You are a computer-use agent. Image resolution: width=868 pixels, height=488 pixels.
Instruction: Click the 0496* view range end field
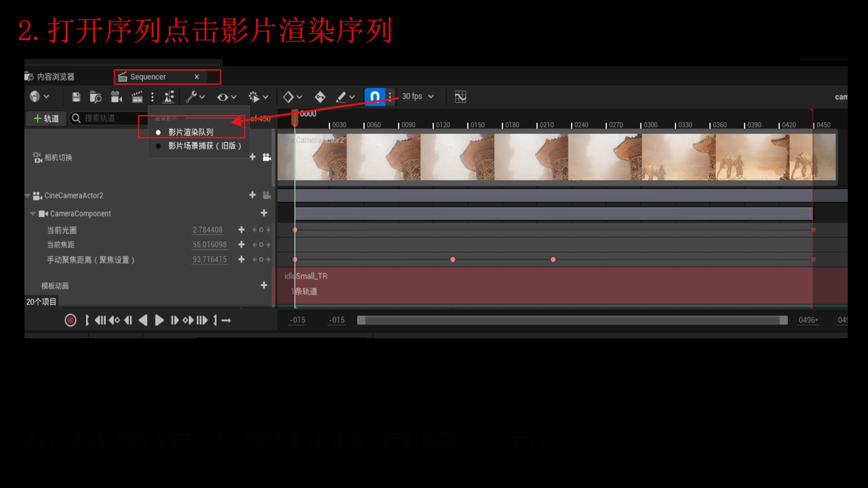[x=808, y=320]
